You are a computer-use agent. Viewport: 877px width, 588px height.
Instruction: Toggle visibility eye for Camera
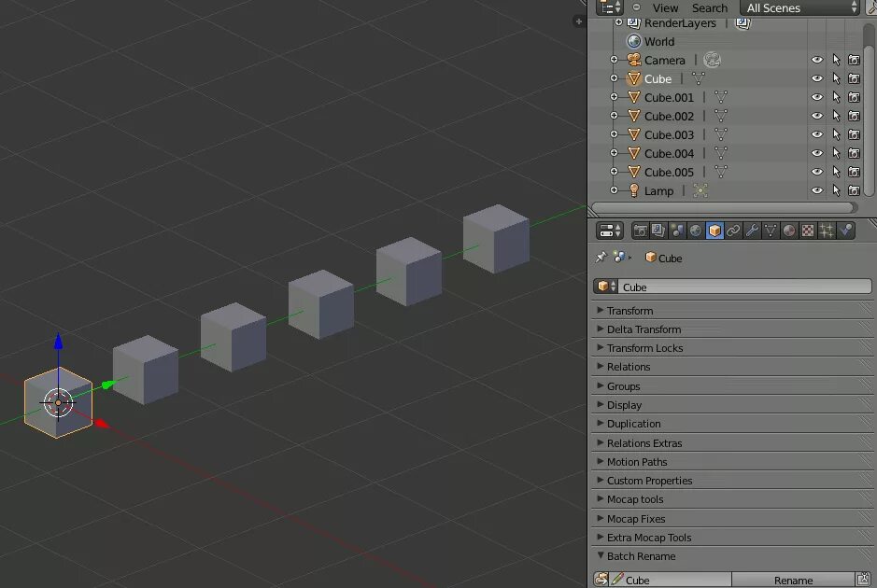point(817,60)
